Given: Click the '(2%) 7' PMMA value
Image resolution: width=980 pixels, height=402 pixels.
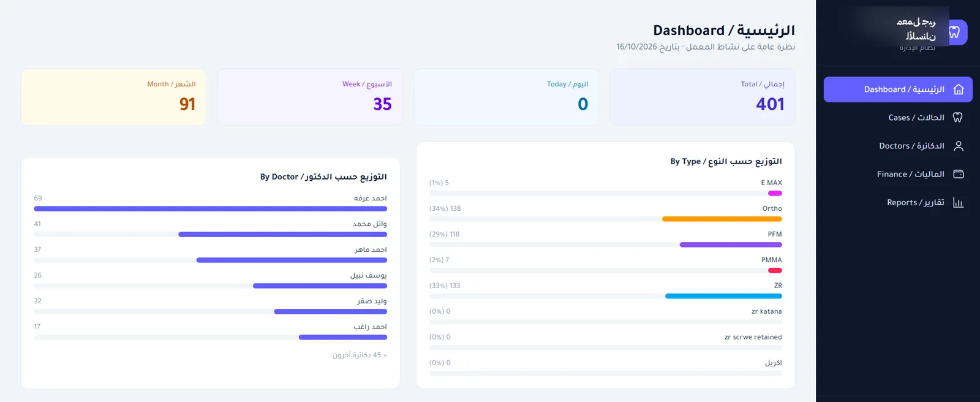Looking at the screenshot, I should tap(439, 260).
